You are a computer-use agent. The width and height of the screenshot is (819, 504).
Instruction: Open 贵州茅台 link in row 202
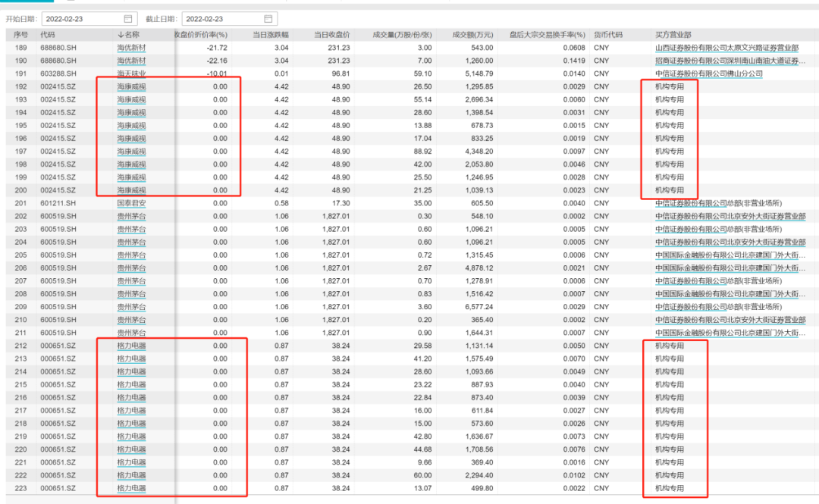131,216
